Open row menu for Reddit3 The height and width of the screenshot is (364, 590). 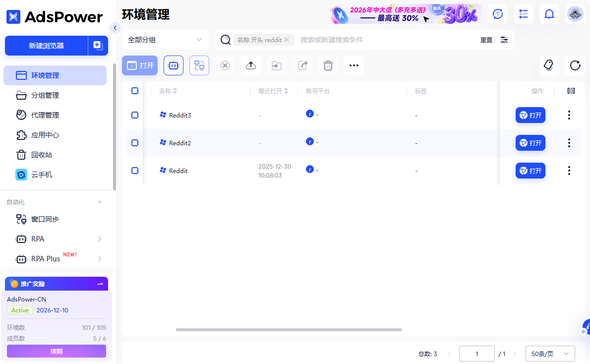[x=569, y=115]
